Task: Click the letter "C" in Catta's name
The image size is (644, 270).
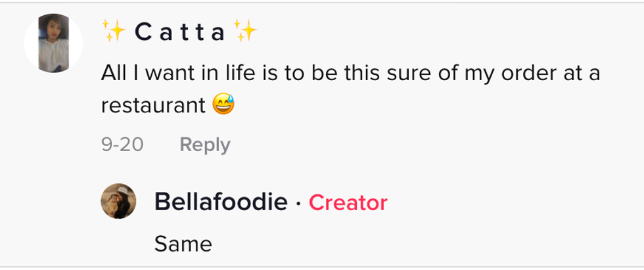Action: (x=142, y=32)
